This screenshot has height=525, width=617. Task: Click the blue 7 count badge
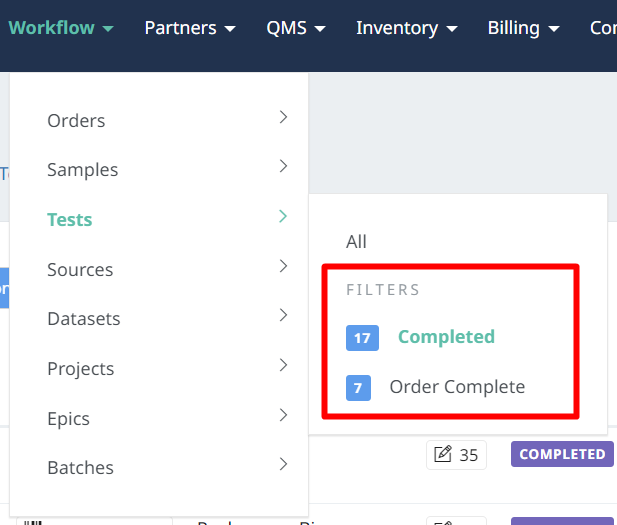(358, 387)
